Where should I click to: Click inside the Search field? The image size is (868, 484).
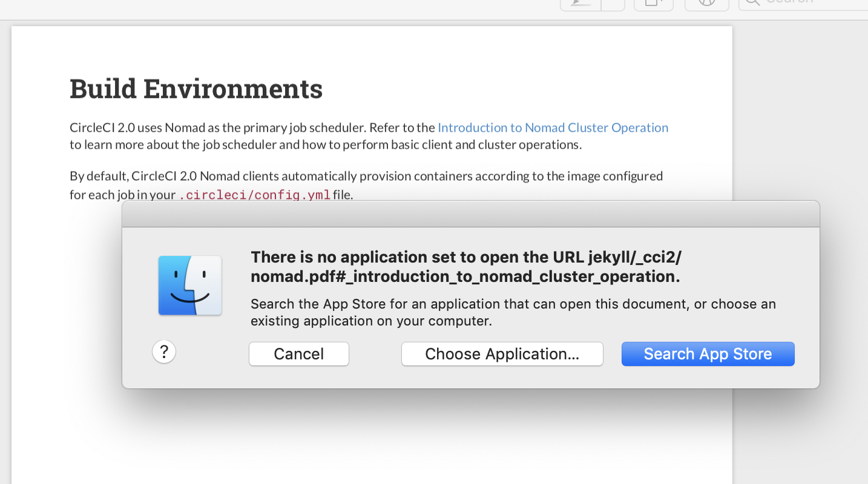point(805,2)
